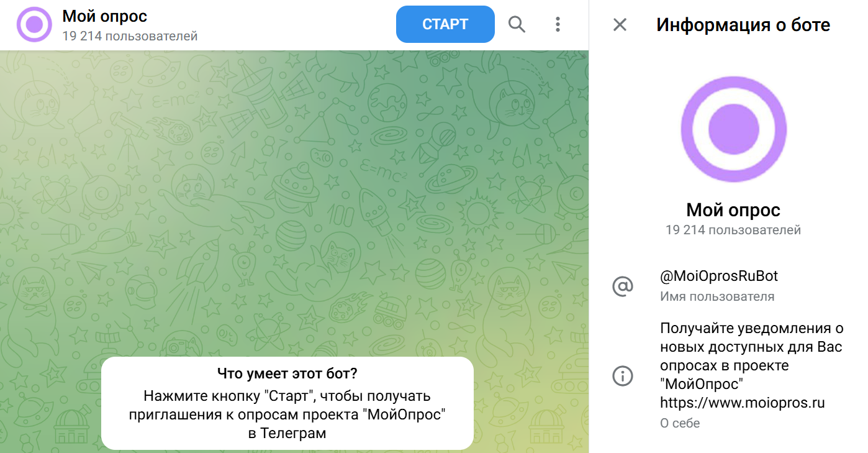Image resolution: width=868 pixels, height=453 pixels.
Task: Click the @ username icon
Action: click(x=622, y=286)
